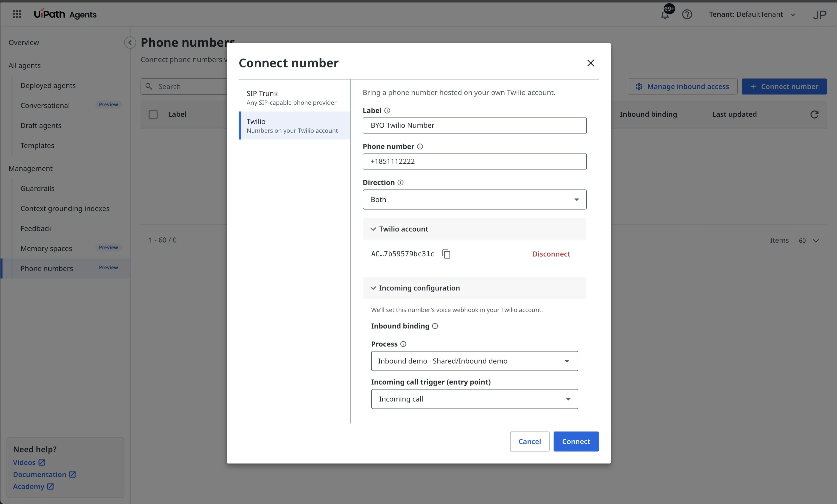
Task: Close the Connect number dialog
Action: (590, 63)
